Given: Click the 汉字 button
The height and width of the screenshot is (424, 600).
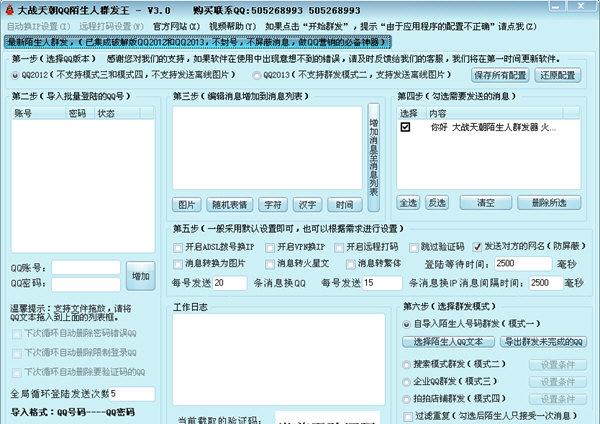Looking at the screenshot, I should 307,205.
